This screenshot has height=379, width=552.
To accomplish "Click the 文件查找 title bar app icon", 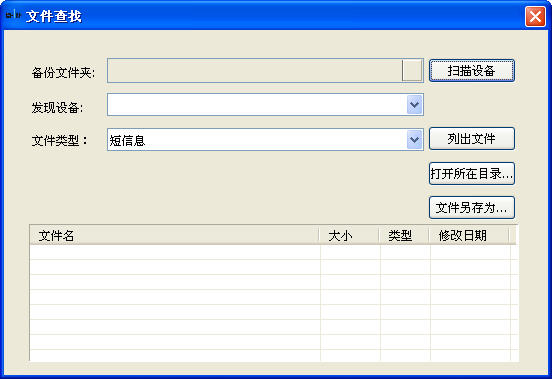I will pos(13,15).
